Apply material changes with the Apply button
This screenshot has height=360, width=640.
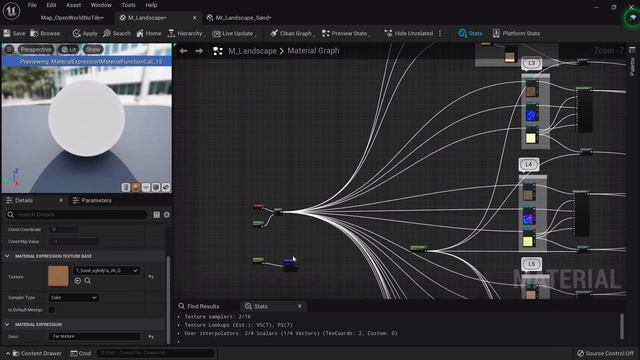[x=85, y=33]
